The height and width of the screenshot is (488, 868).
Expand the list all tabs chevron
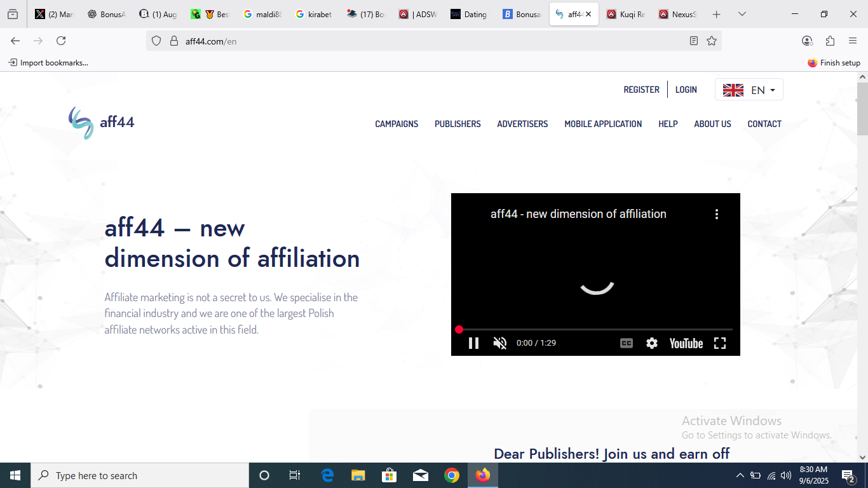pyautogui.click(x=742, y=14)
